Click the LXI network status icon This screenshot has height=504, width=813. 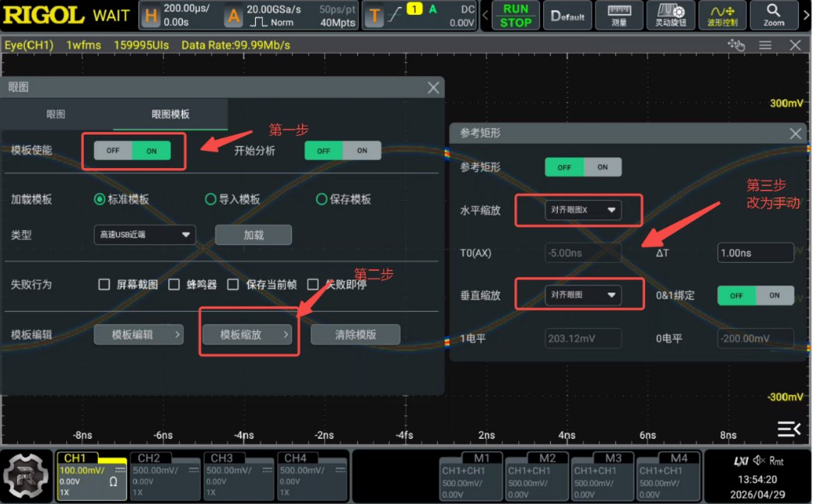point(741,460)
